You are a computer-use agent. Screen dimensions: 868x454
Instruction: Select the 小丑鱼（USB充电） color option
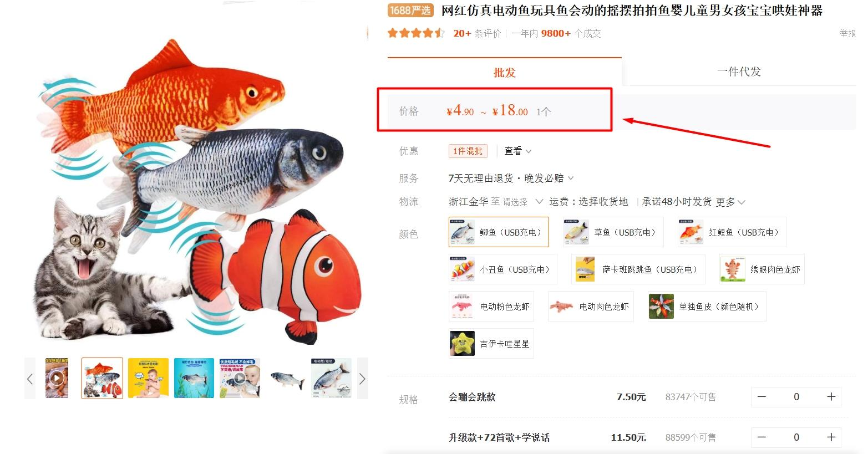click(x=502, y=269)
